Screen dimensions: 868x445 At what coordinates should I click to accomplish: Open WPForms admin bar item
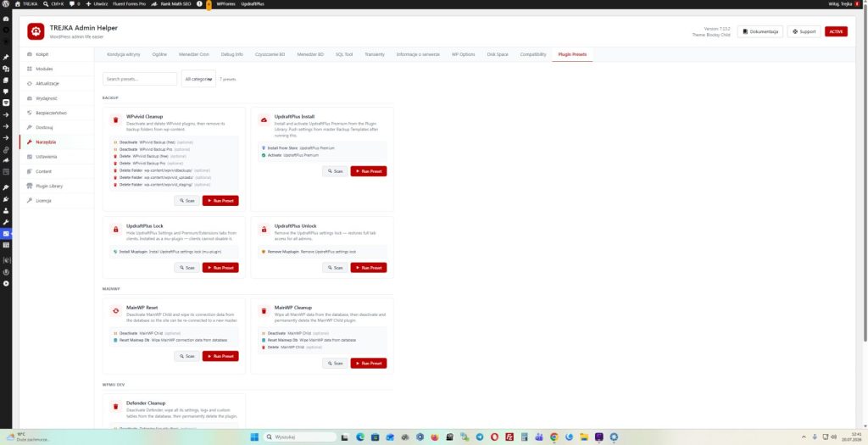[x=225, y=3]
